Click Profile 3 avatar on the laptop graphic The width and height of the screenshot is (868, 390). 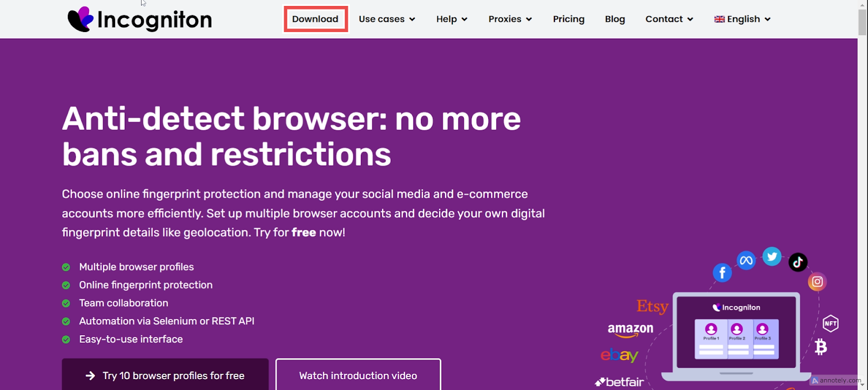[x=762, y=329]
